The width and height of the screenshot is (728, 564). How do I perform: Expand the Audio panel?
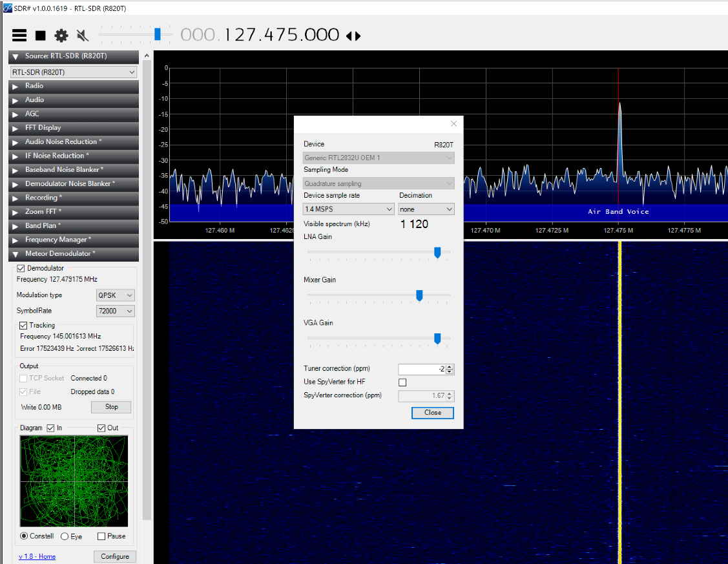click(x=74, y=99)
